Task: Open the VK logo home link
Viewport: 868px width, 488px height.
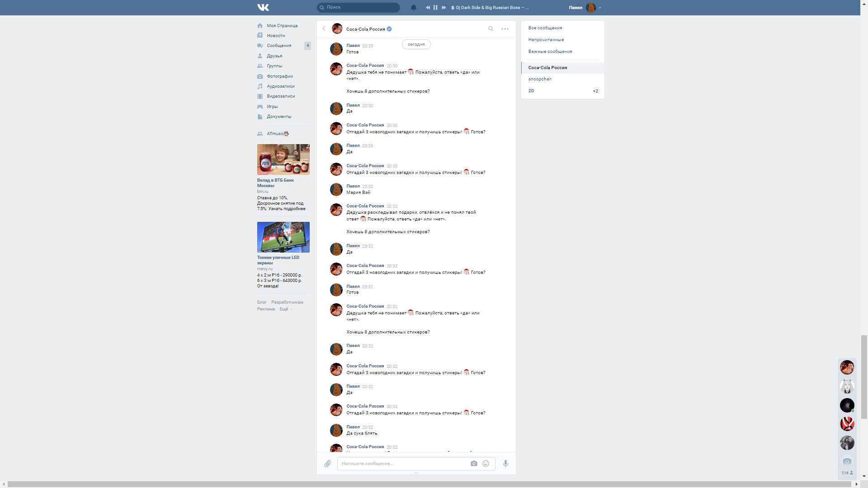Action: coord(263,7)
